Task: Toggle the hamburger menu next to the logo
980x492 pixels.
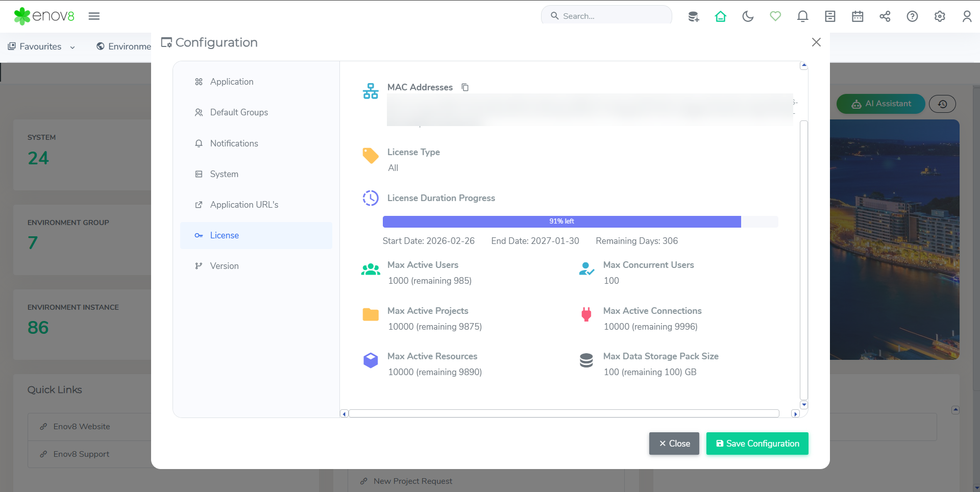Action: 94,16
